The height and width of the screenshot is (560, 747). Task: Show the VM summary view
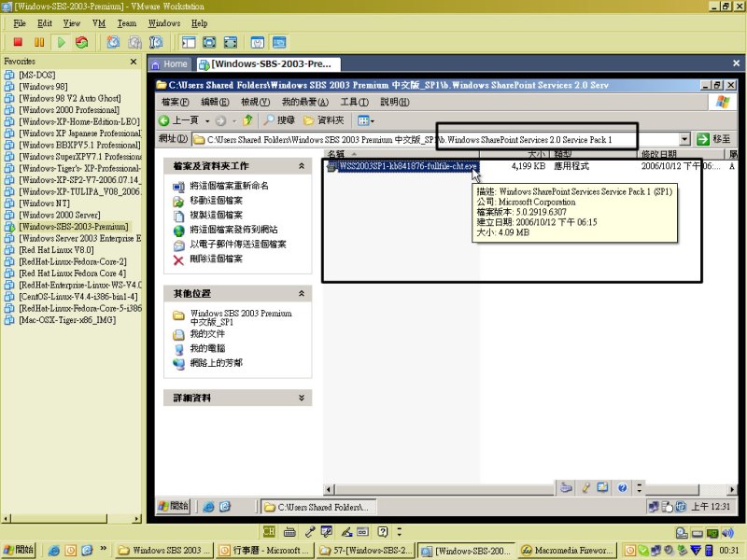258,42
